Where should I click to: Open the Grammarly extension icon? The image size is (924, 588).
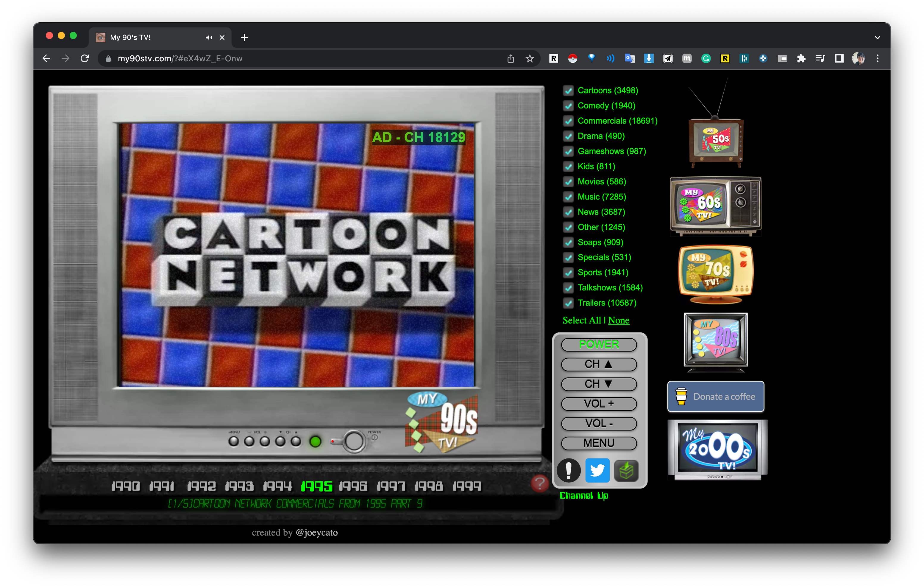[x=706, y=58]
